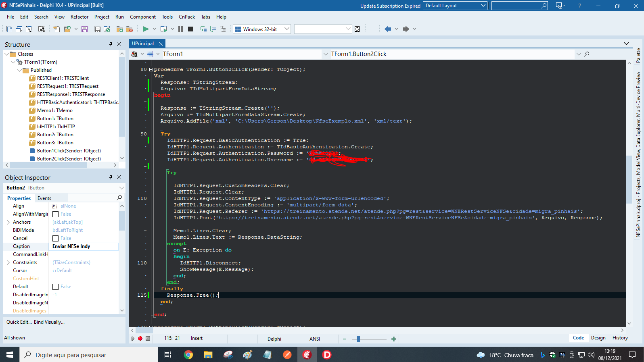The width and height of the screenshot is (644, 362).
Task: Switch to the Events tab
Action: click(44, 198)
